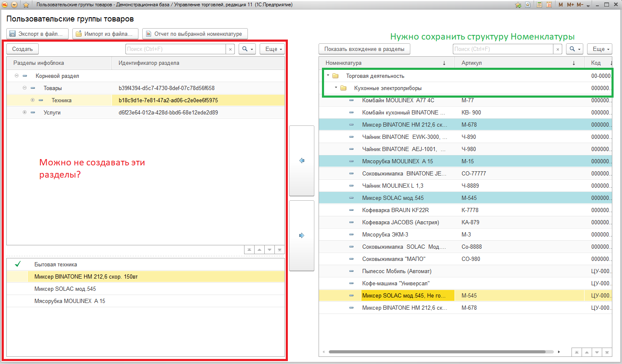Click move-to-top arrow under left tree

[249, 250]
